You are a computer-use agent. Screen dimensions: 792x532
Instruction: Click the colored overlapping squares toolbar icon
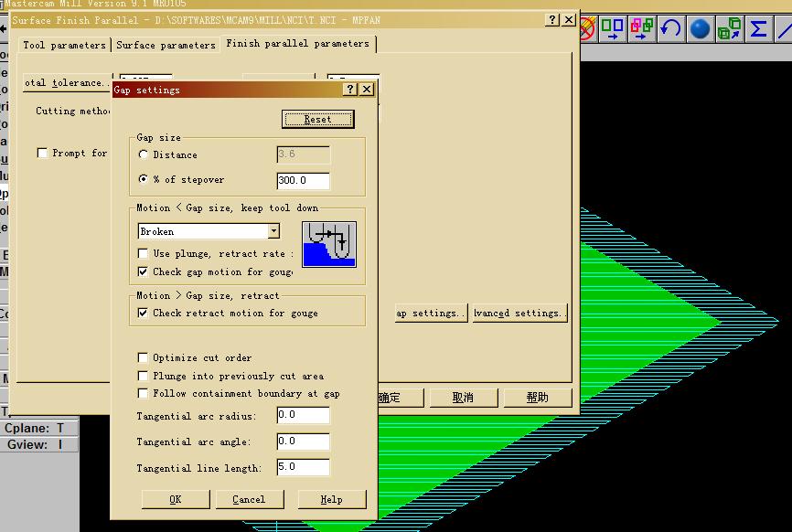641,28
